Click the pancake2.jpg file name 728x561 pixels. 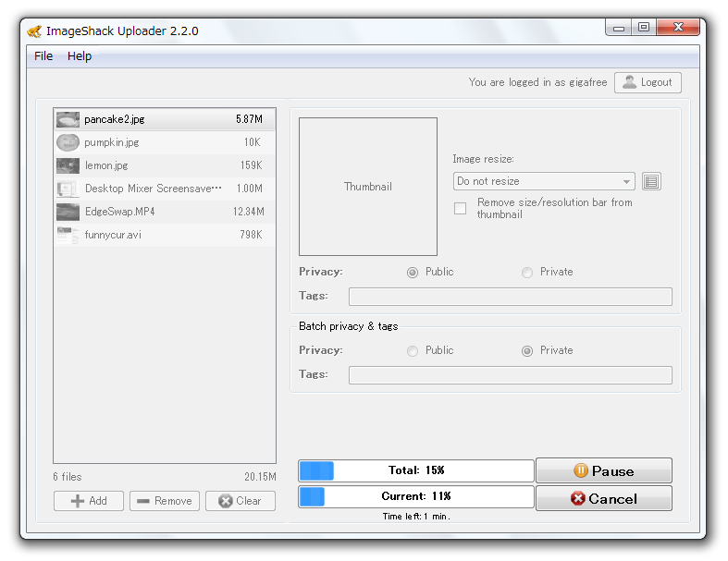point(114,119)
